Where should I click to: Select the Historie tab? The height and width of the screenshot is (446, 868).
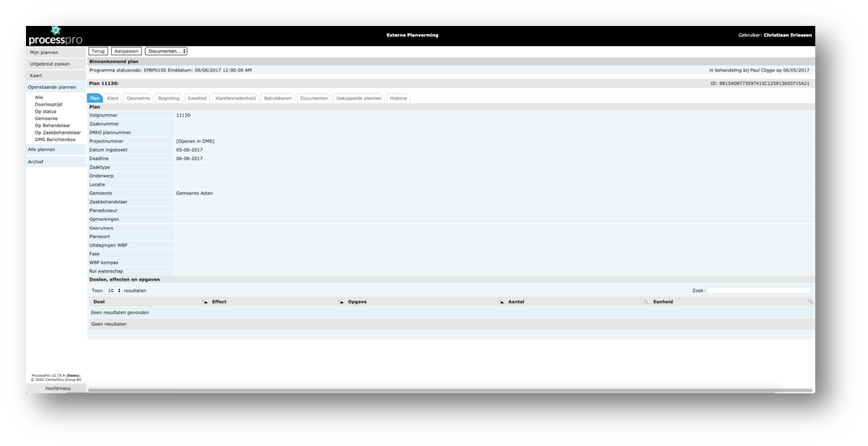tap(398, 98)
